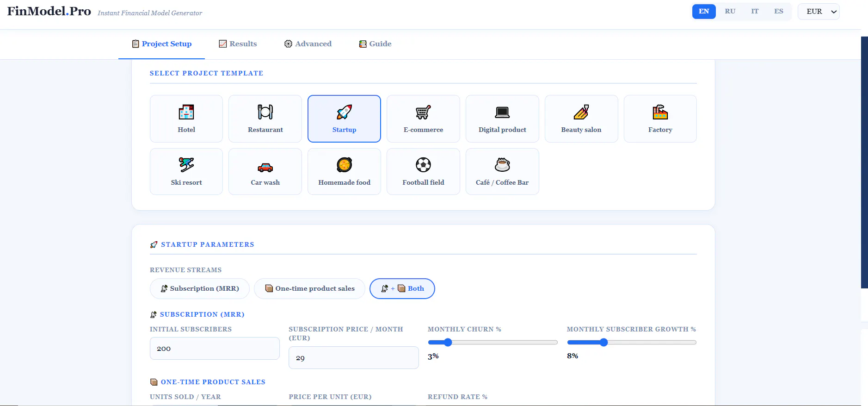Viewport: 868px width, 406px height.
Task: Click the 8% subscriber growth value text
Action: pyautogui.click(x=573, y=356)
